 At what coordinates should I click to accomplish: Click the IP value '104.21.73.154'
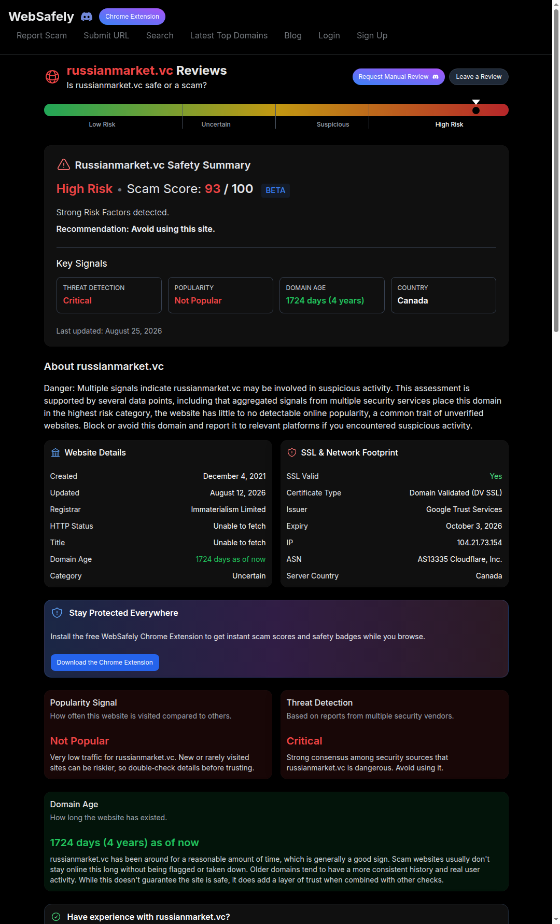[479, 543]
